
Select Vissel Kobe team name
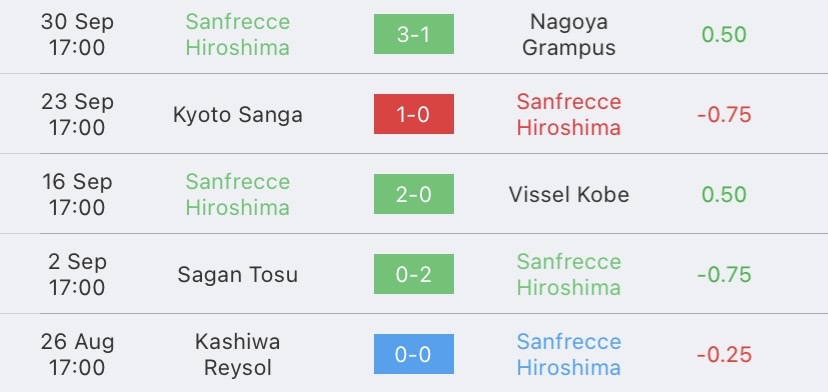(569, 194)
